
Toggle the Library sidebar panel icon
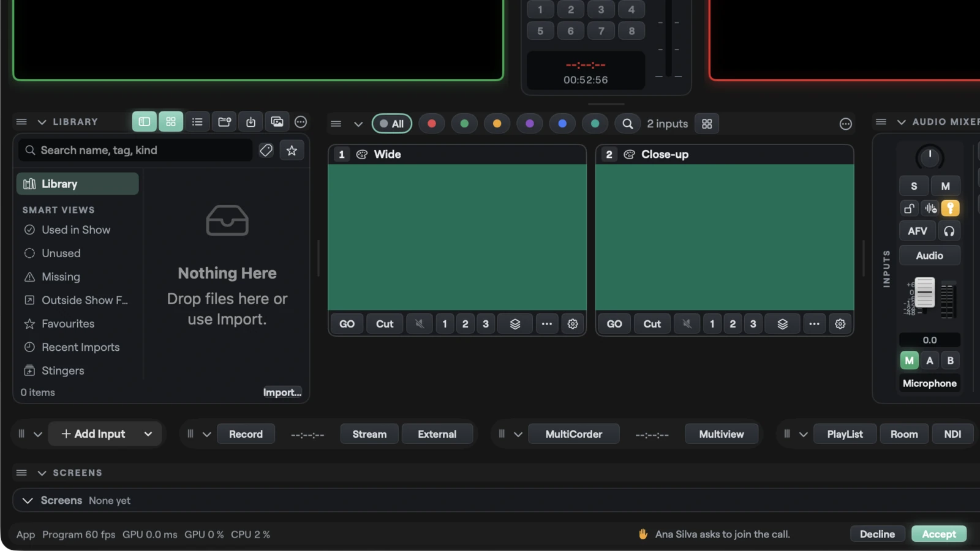click(x=145, y=122)
